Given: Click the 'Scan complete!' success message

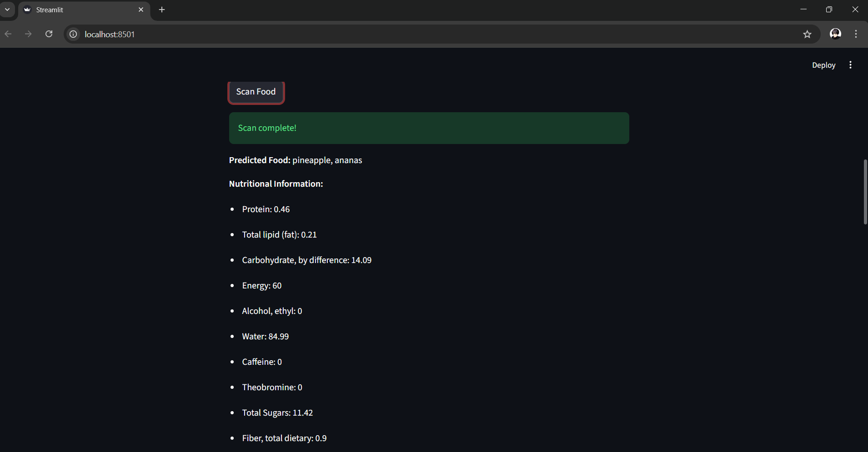Looking at the screenshot, I should click(429, 128).
